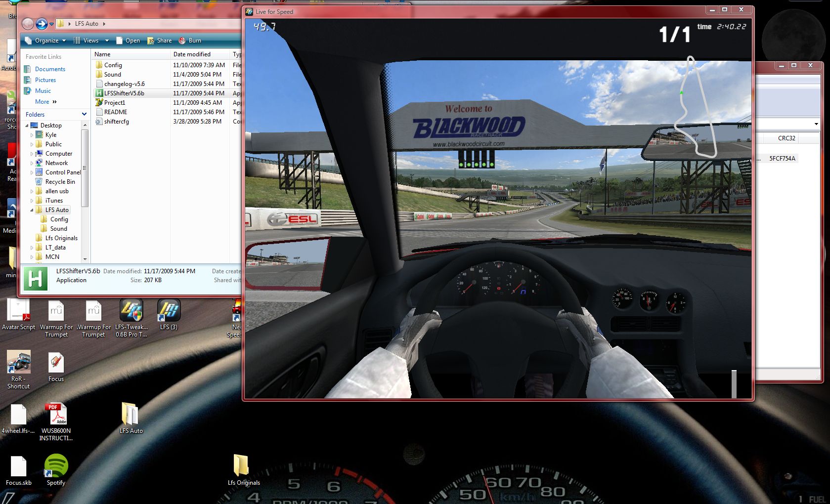Select the README file in Explorer

pos(116,112)
